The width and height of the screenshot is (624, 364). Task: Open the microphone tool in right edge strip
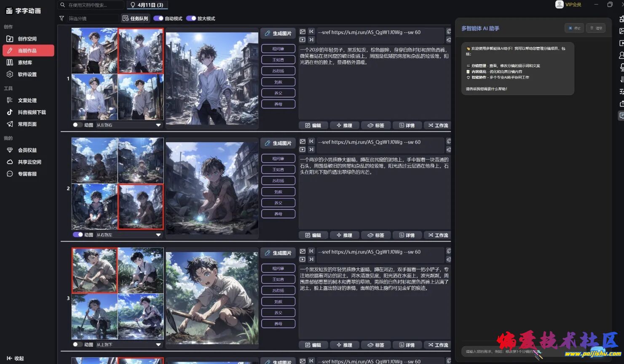point(621,67)
